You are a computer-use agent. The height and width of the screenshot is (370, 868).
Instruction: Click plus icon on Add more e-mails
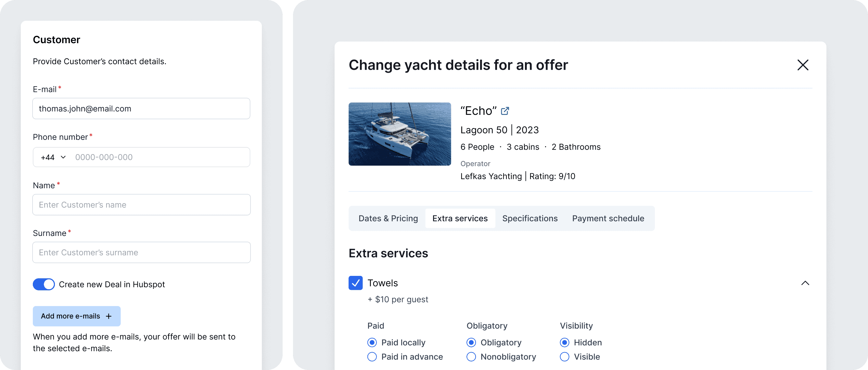coord(108,316)
